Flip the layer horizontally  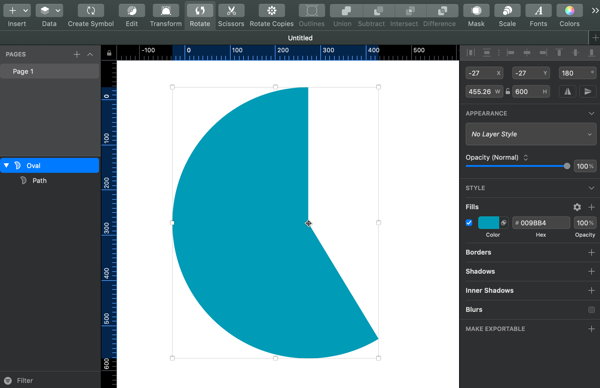(568, 91)
